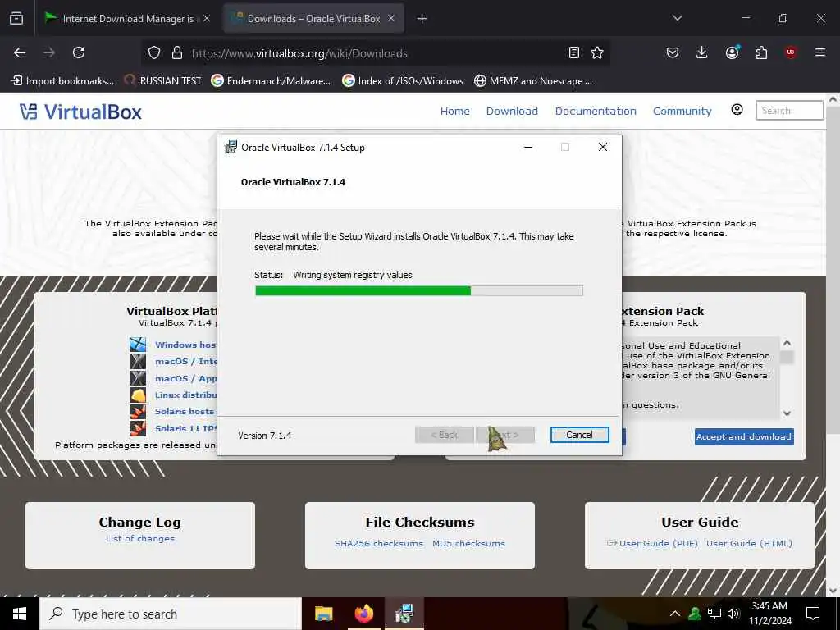Click the installation progress bar
The image size is (840, 630).
pyautogui.click(x=419, y=291)
